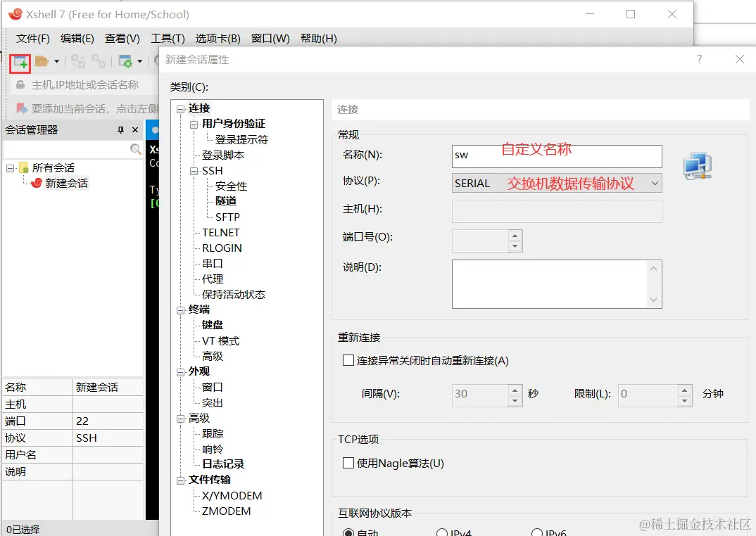Select the 自动 protocol version radio button
756x536 pixels.
click(348, 532)
